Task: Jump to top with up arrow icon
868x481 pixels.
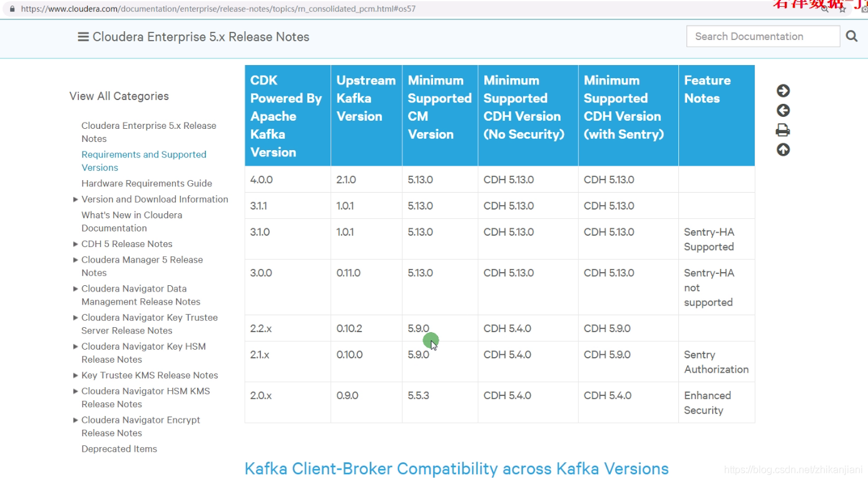Action: 783,149
